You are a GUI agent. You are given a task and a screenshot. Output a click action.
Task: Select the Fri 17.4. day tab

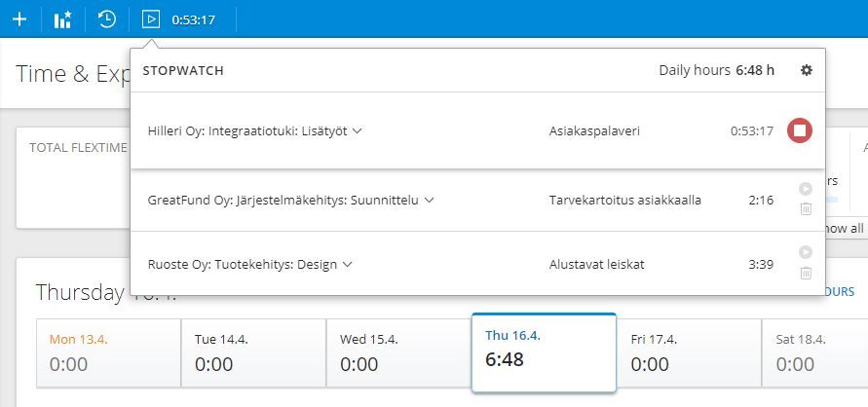(689, 354)
